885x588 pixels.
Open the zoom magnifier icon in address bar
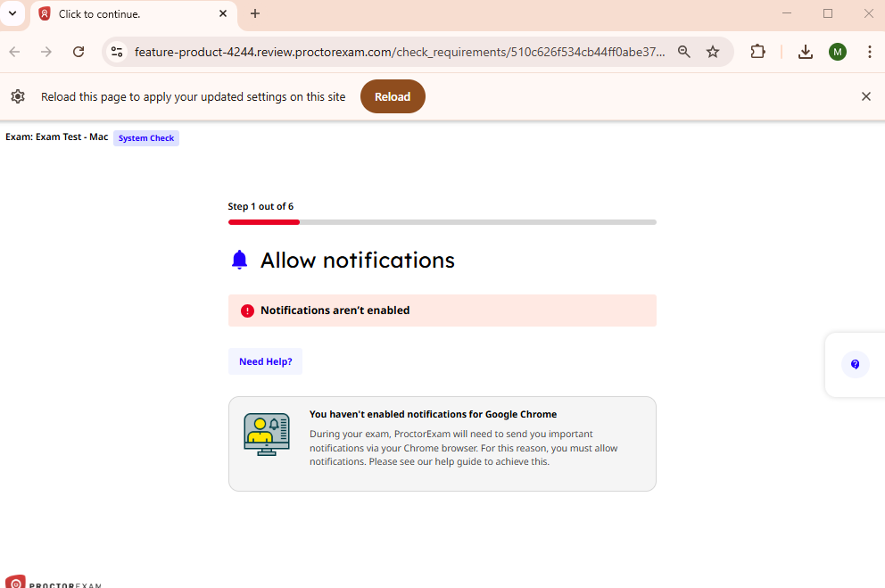coord(684,52)
